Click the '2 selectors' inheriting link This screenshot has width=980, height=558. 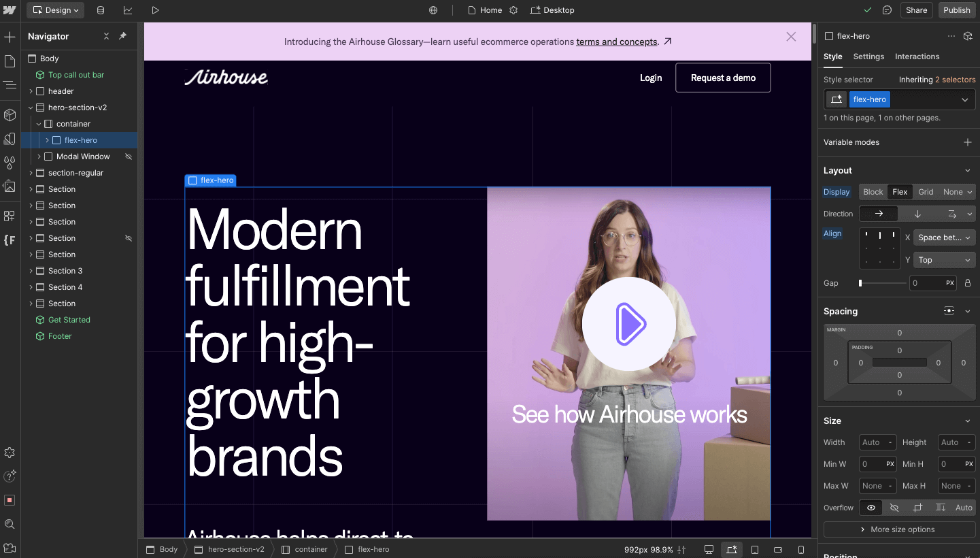[x=955, y=80]
